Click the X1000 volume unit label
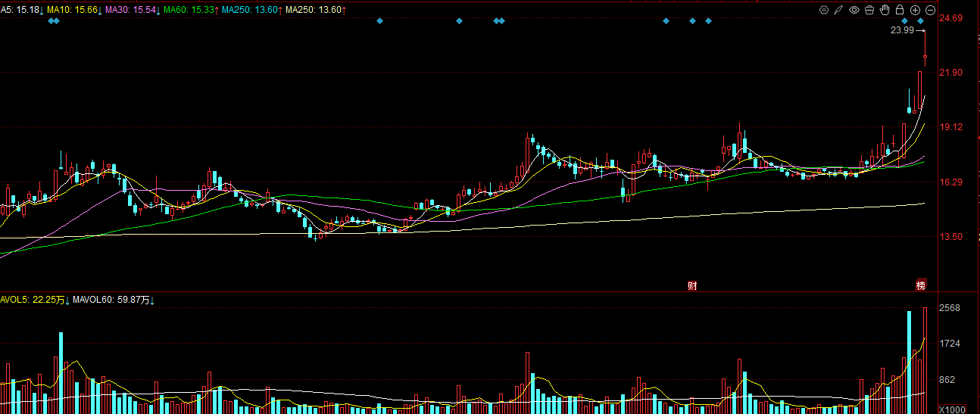 pyautogui.click(x=952, y=409)
